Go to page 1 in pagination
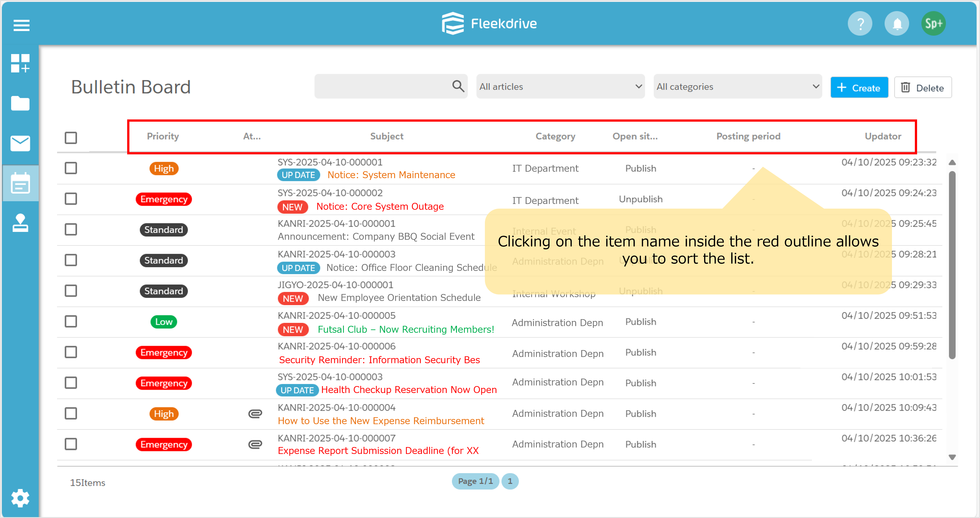Screen dimensions: 980x518 pos(510,481)
